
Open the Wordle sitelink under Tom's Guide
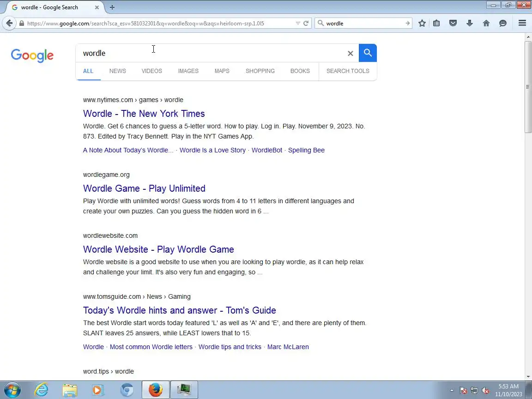[93, 347]
